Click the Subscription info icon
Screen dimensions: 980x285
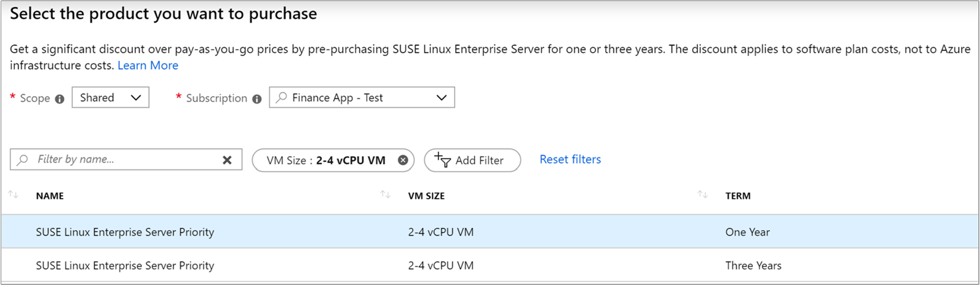pos(256,99)
